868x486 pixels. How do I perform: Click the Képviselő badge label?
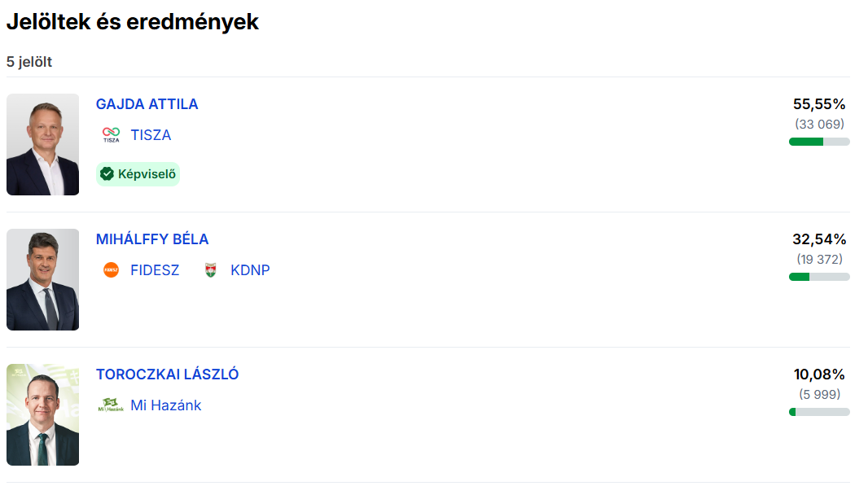pyautogui.click(x=147, y=173)
